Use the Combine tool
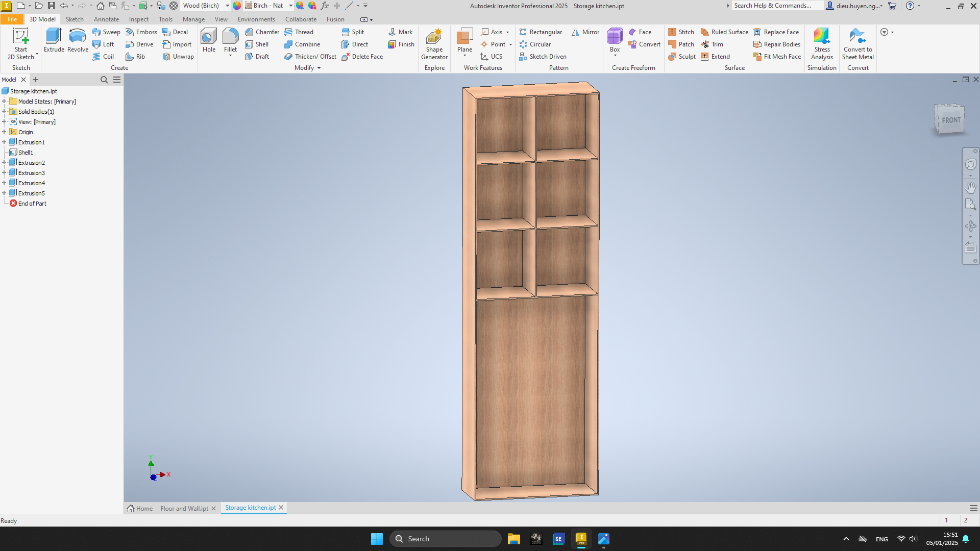 pos(302,44)
